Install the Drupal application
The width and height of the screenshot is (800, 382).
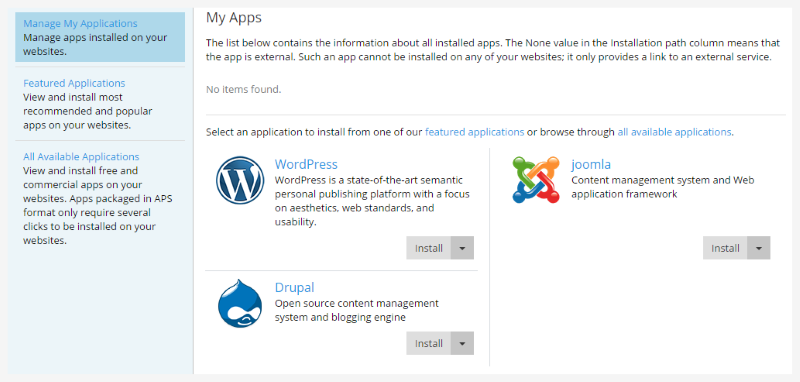click(x=429, y=343)
